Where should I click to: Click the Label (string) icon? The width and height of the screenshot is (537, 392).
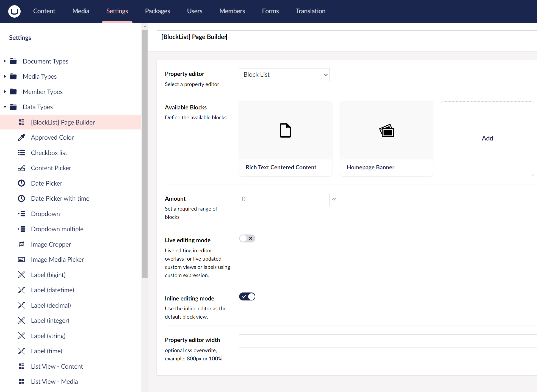click(x=21, y=336)
